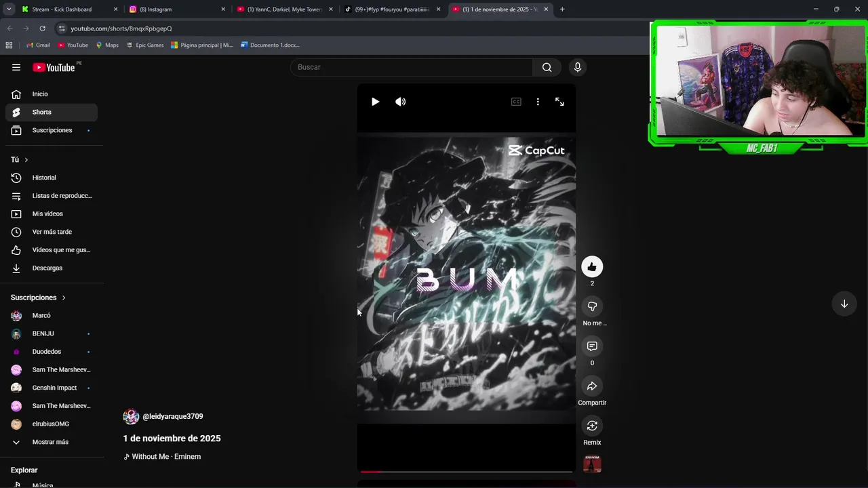
Task: Go back in browser history
Action: [9, 28]
